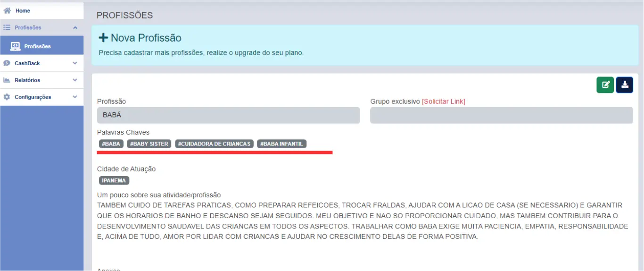
Task: Expand the CashBack menu chevron
Action: tap(75, 63)
